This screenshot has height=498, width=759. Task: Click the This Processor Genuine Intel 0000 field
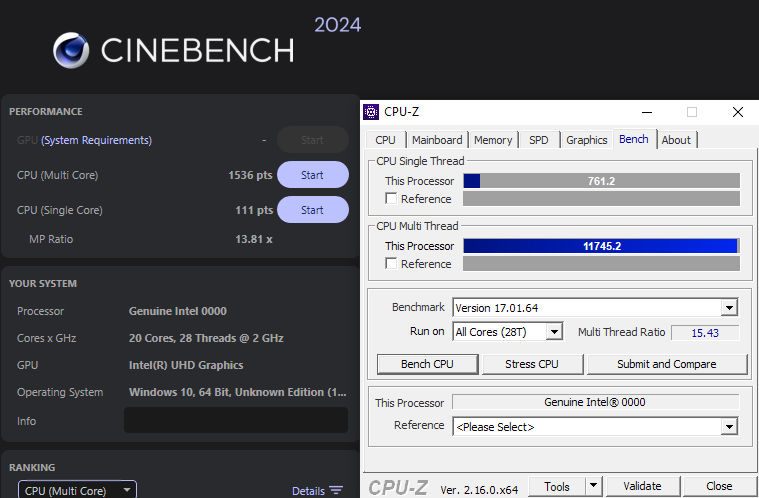[x=595, y=402]
